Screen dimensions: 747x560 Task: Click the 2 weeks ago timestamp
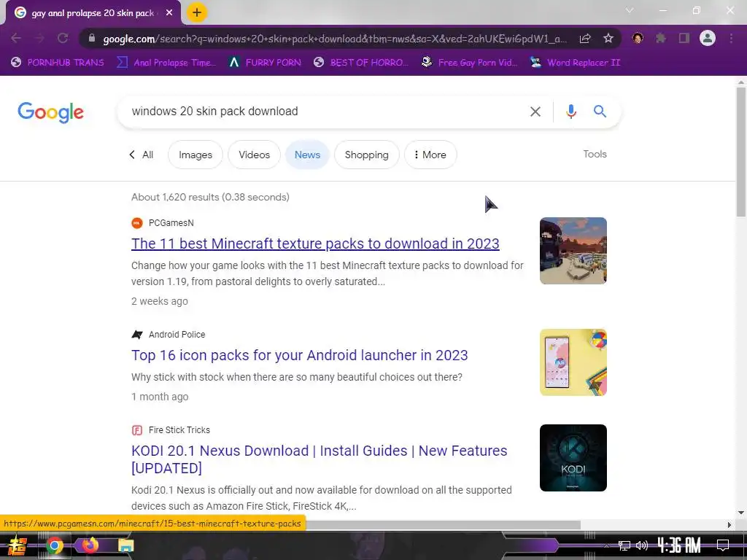(160, 301)
